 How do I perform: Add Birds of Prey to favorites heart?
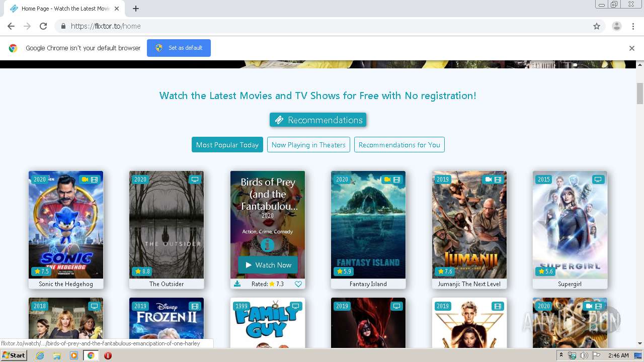(298, 284)
